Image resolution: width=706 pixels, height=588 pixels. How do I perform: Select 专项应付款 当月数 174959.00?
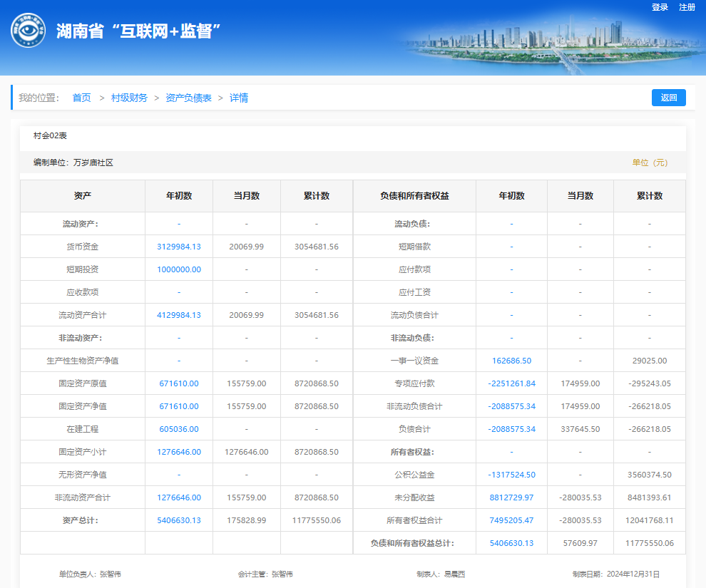pyautogui.click(x=580, y=383)
